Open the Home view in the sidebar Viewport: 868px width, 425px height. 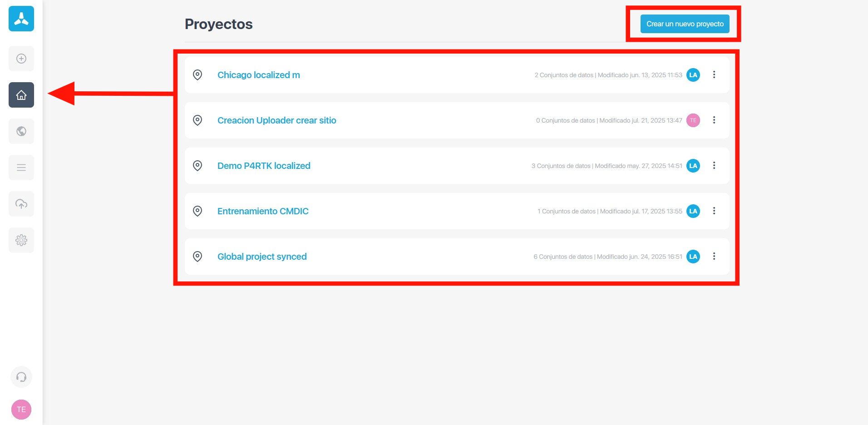coord(21,95)
